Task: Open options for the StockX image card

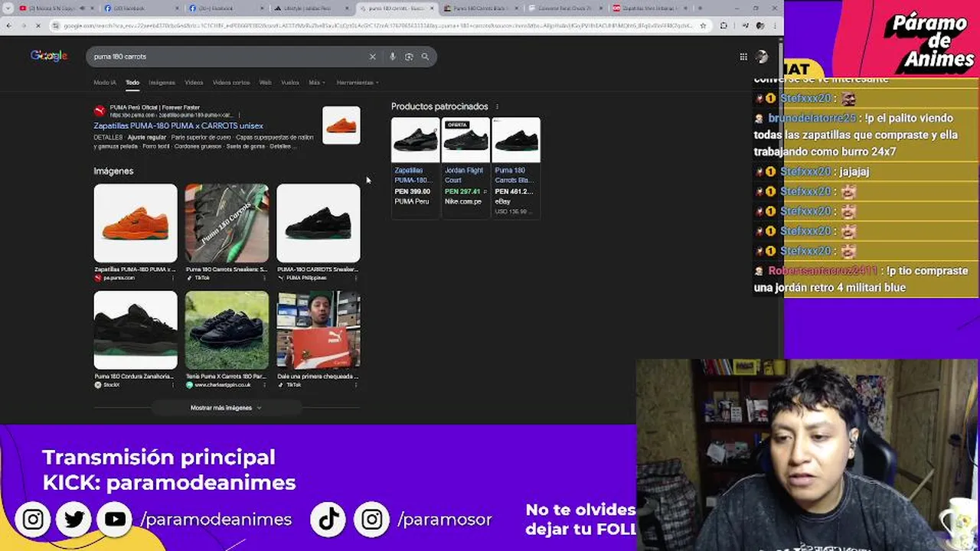Action: coord(174,385)
